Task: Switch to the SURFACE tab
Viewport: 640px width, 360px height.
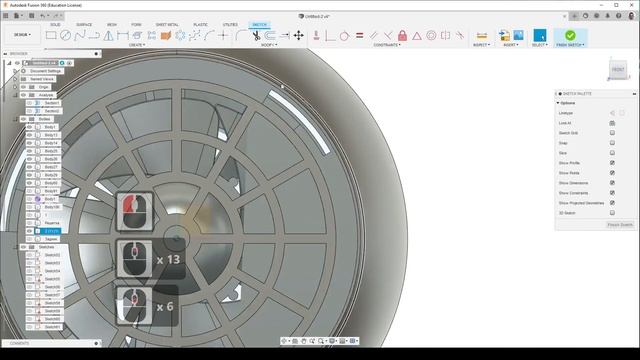Action: coord(84,24)
